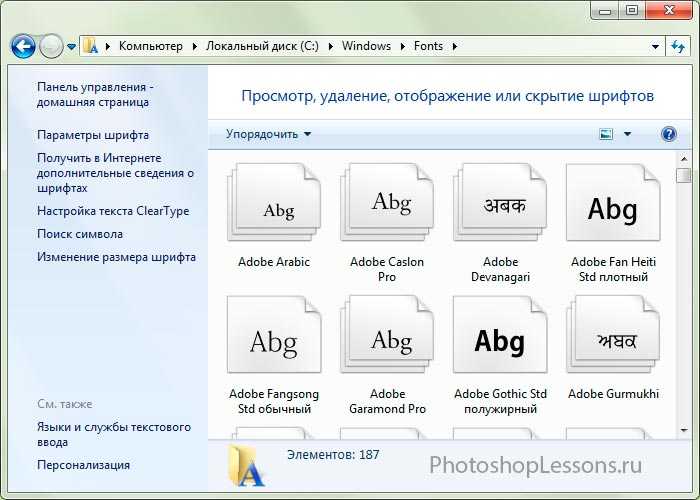The width and height of the screenshot is (700, 500).
Task: Click the Adobe Devanagari name label
Action: point(500,269)
